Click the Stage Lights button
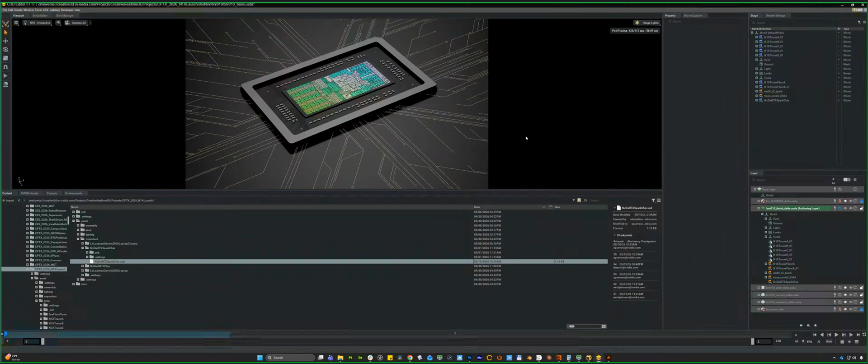Screen dimensions: 868x364 click(647, 23)
